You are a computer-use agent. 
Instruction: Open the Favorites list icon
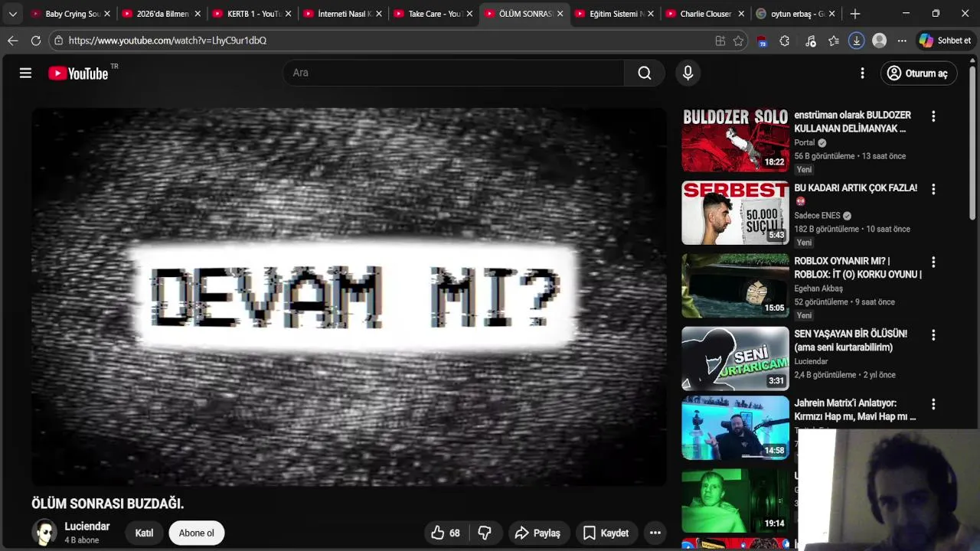pyautogui.click(x=834, y=41)
